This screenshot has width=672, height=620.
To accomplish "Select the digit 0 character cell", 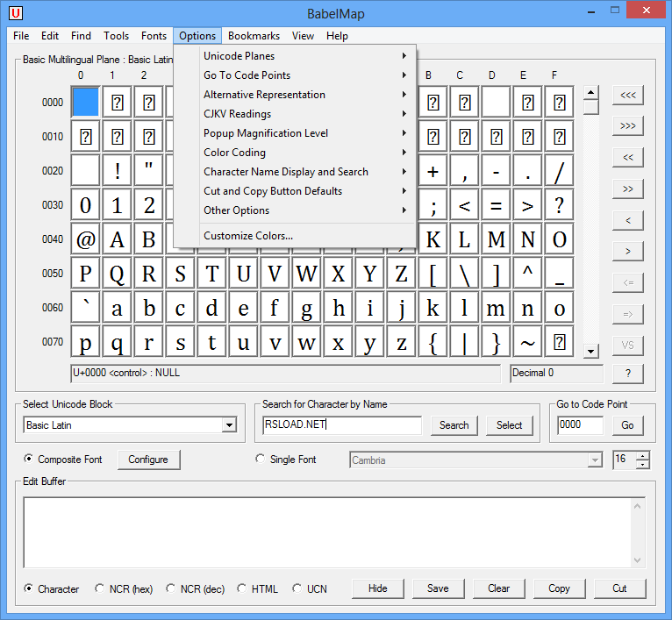I will click(86, 205).
